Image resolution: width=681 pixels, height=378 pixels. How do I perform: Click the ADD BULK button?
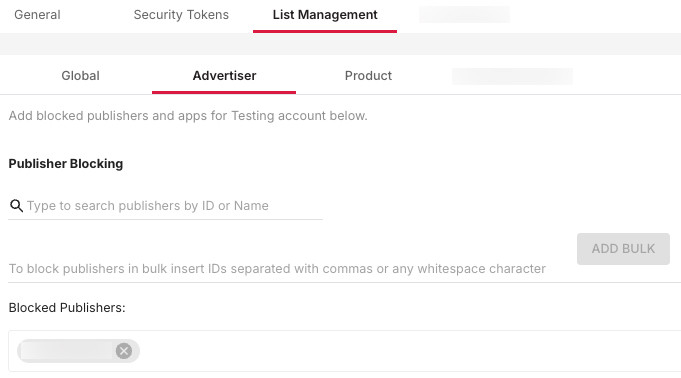623,249
